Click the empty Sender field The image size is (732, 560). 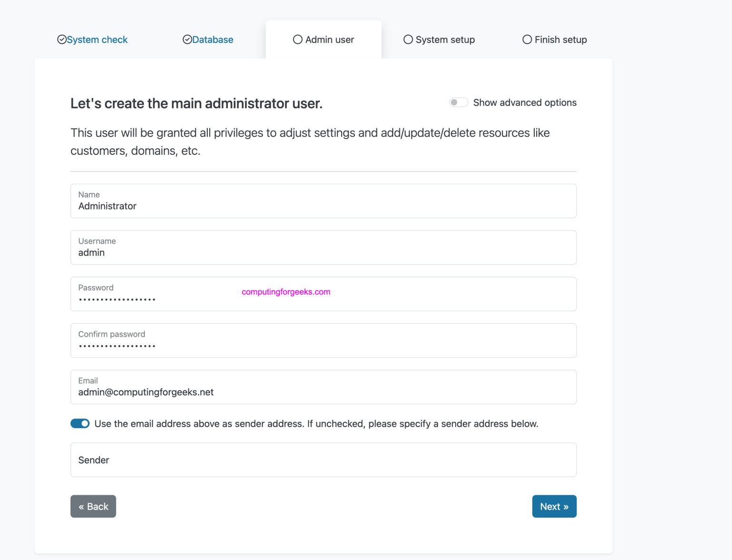323,460
